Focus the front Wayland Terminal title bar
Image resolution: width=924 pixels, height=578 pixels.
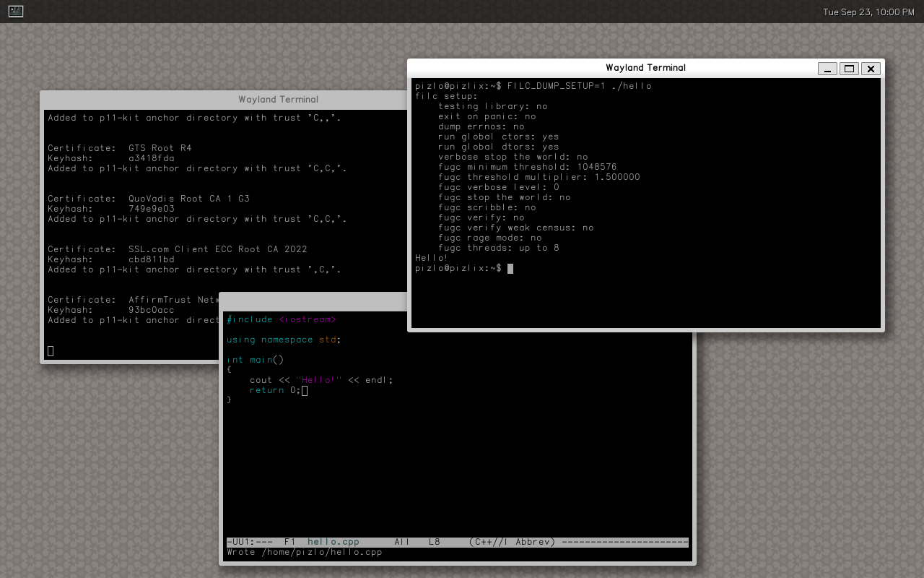[645, 68]
